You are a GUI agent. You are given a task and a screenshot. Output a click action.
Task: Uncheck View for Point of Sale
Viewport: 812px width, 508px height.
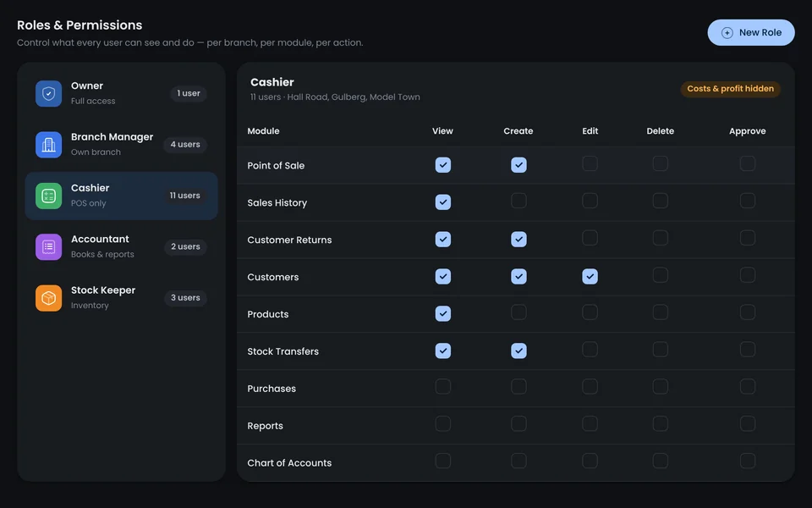coord(442,165)
